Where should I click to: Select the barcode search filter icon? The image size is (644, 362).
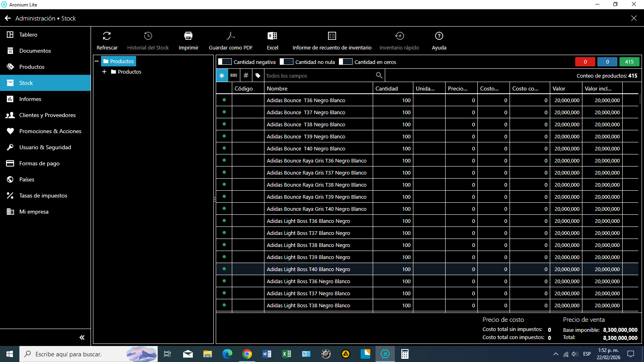pos(234,76)
